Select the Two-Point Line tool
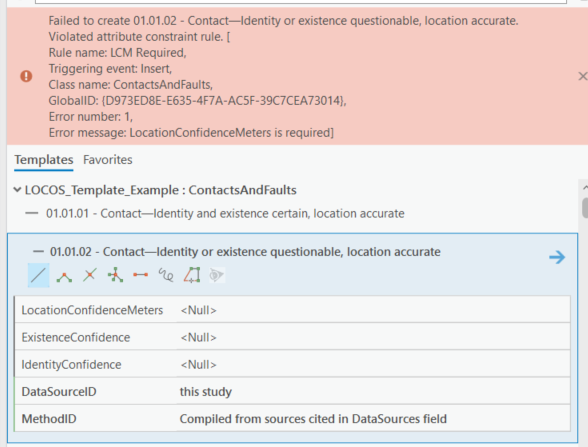The height and width of the screenshot is (447, 588). [140, 275]
